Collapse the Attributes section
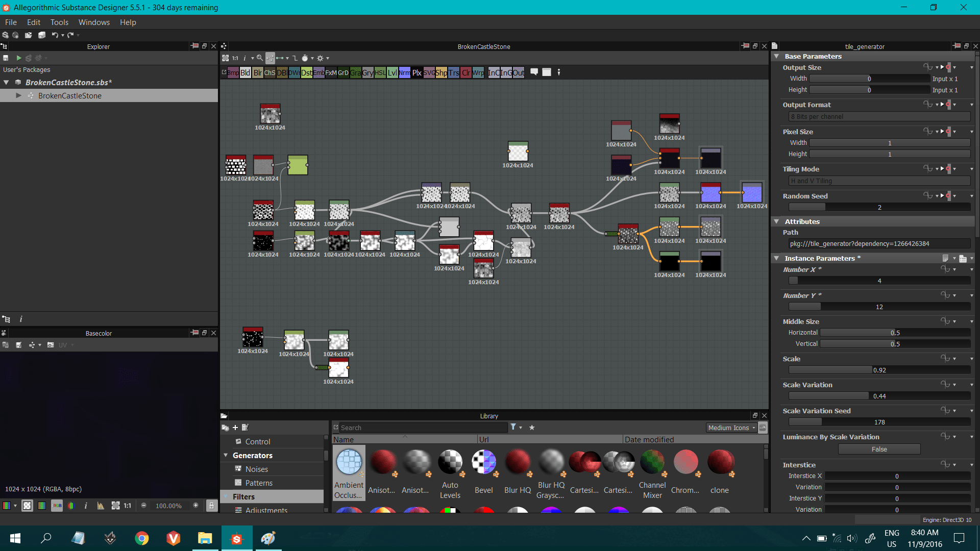This screenshot has height=551, width=980. [x=776, y=221]
